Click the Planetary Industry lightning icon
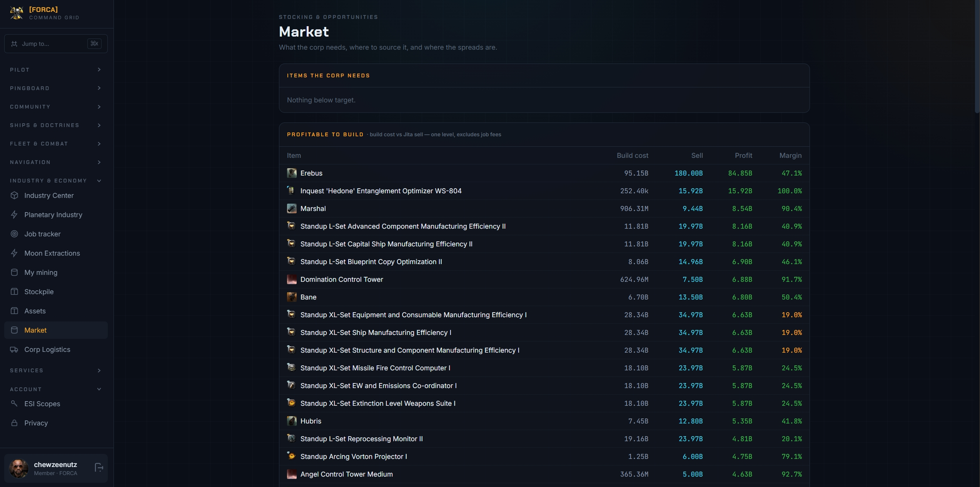This screenshot has height=487, width=980. 14,214
